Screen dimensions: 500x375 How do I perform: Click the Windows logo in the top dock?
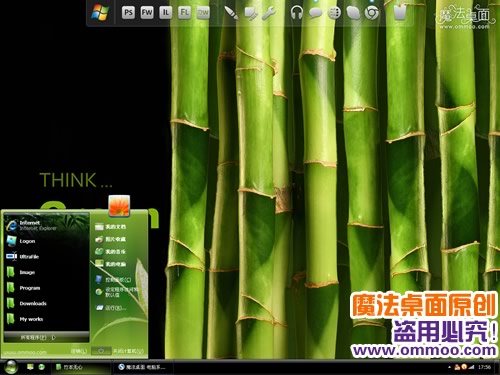coord(100,13)
